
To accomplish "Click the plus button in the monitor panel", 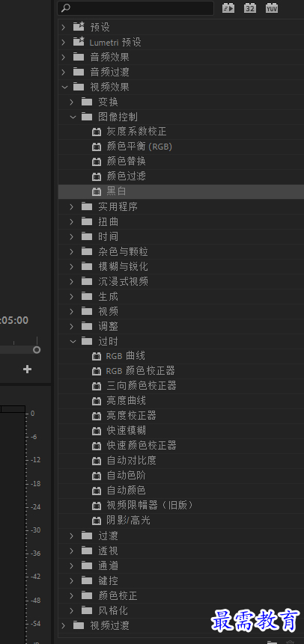I will tap(27, 369).
